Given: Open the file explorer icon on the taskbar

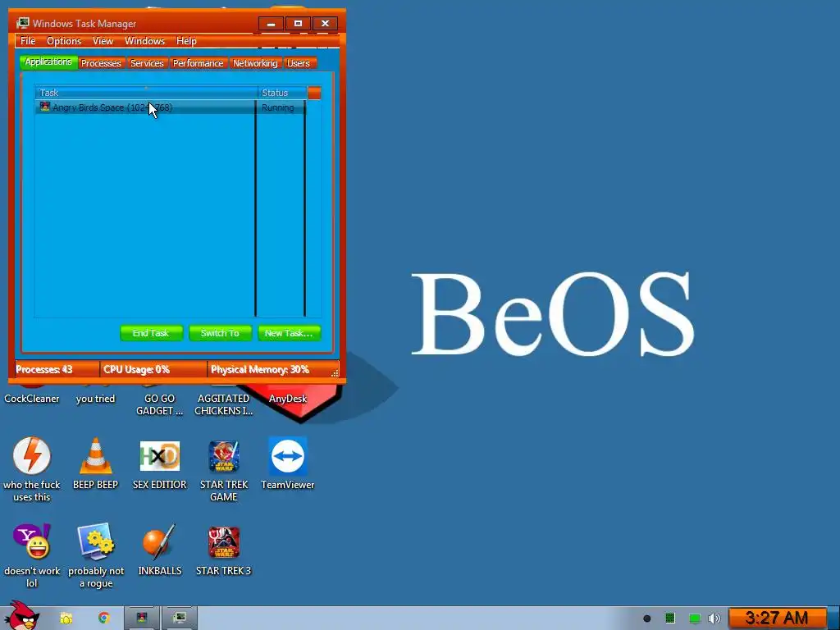Looking at the screenshot, I should [66, 619].
